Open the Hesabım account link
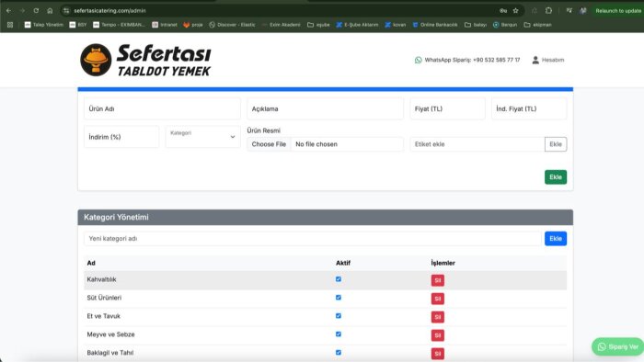 pyautogui.click(x=548, y=60)
